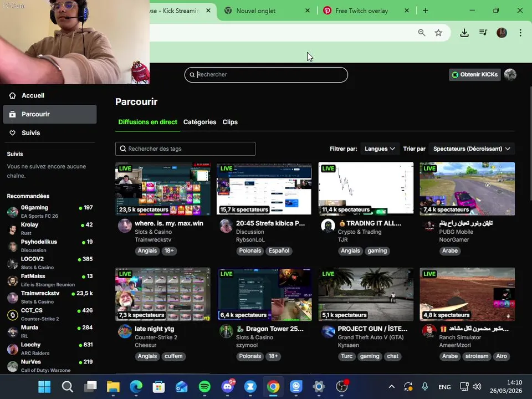532x399 pixels.
Task: Click the microphone tray icon
Action: click(x=425, y=386)
